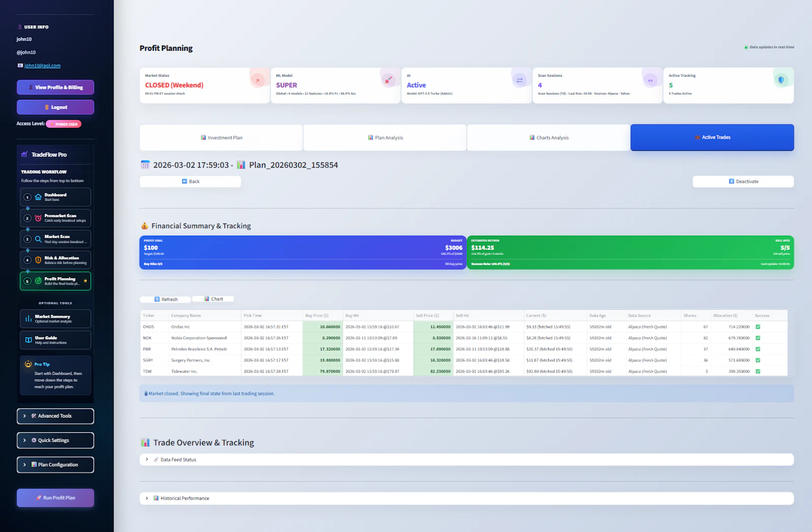Click the 17.320000 buy price cell

322,349
